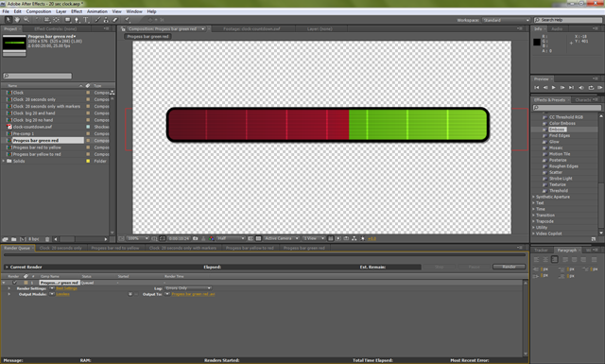Image resolution: width=605 pixels, height=364 pixels.
Task: Expand the Solids folder
Action: [4, 161]
